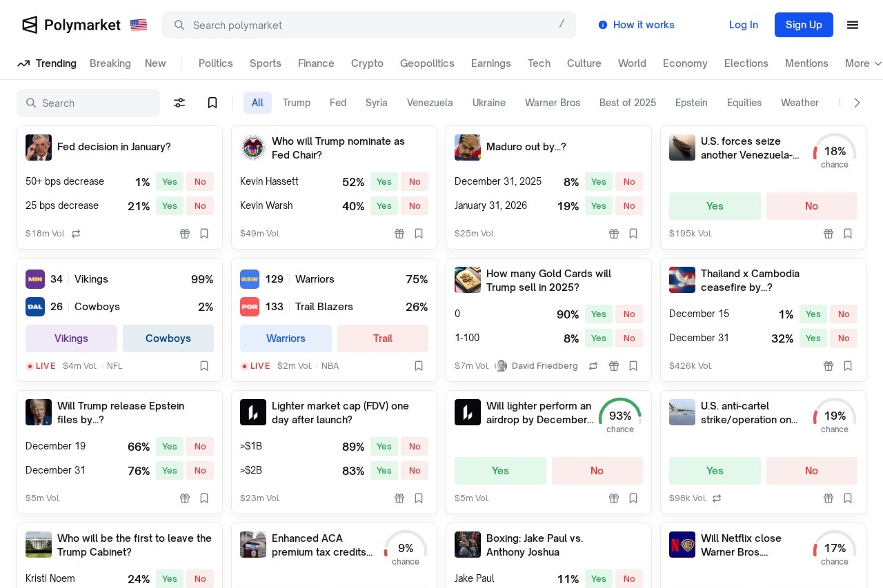Click the Log In link
Viewport: 883px width, 588px height.
(x=744, y=25)
